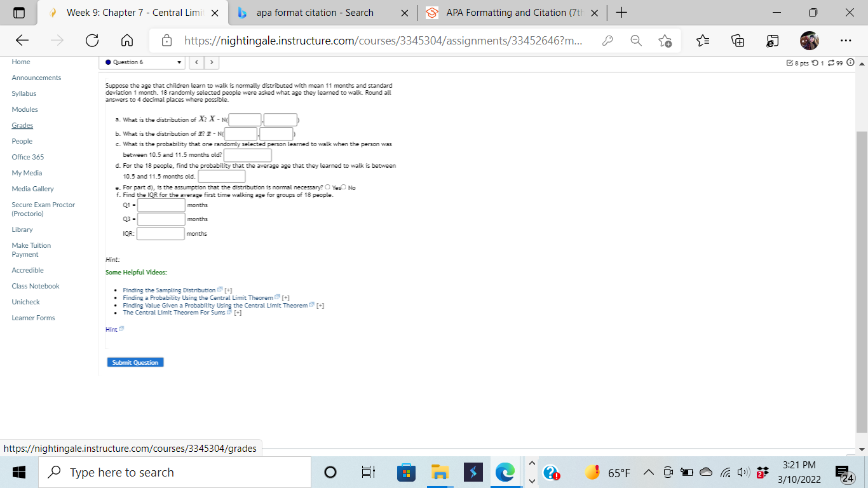Open Office 365 link
This screenshot has height=488, width=868.
pyautogui.click(x=28, y=157)
